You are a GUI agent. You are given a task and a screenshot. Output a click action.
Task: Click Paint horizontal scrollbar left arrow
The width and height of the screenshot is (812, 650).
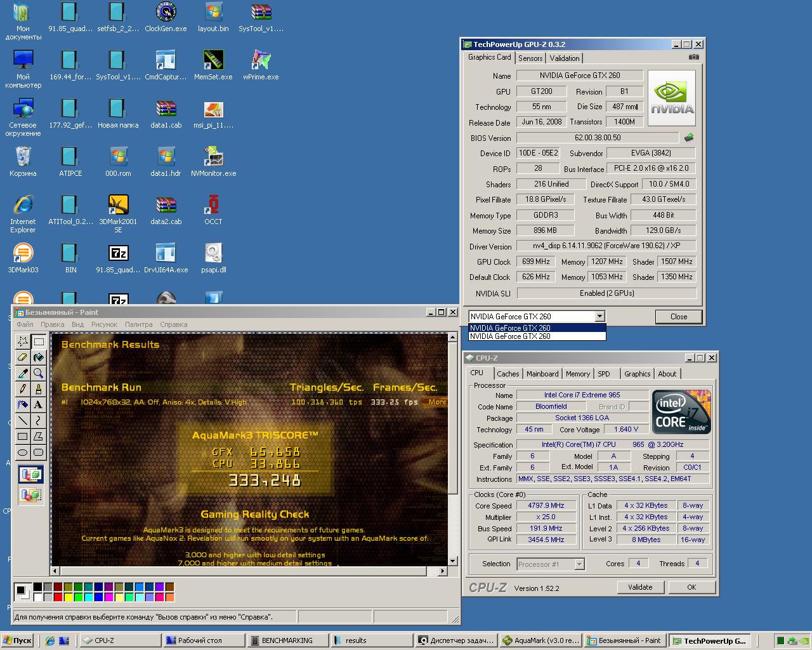pyautogui.click(x=56, y=571)
